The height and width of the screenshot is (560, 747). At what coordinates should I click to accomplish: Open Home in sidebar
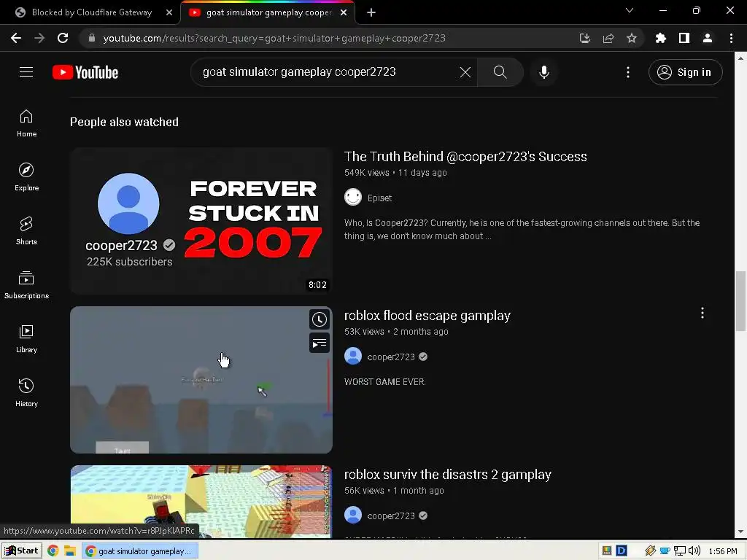pos(26,122)
